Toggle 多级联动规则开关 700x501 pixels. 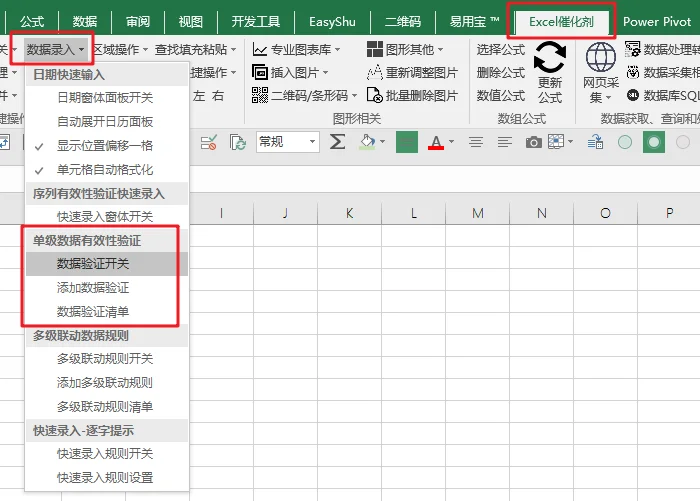[x=107, y=359]
